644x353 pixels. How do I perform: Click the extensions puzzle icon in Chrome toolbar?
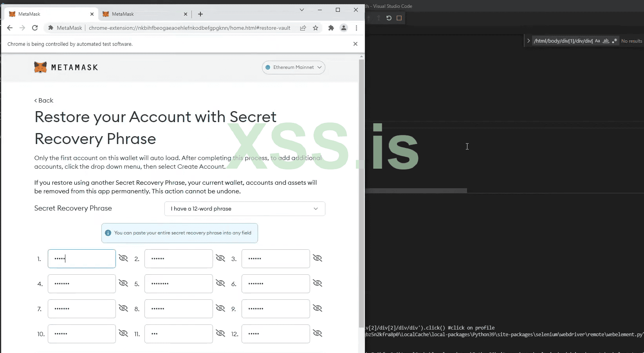[x=331, y=28]
